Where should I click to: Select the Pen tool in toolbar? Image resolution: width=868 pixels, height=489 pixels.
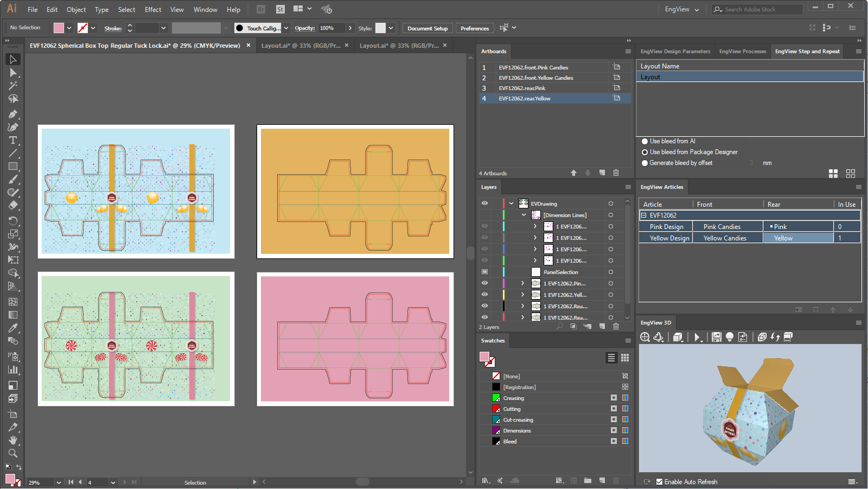[13, 114]
